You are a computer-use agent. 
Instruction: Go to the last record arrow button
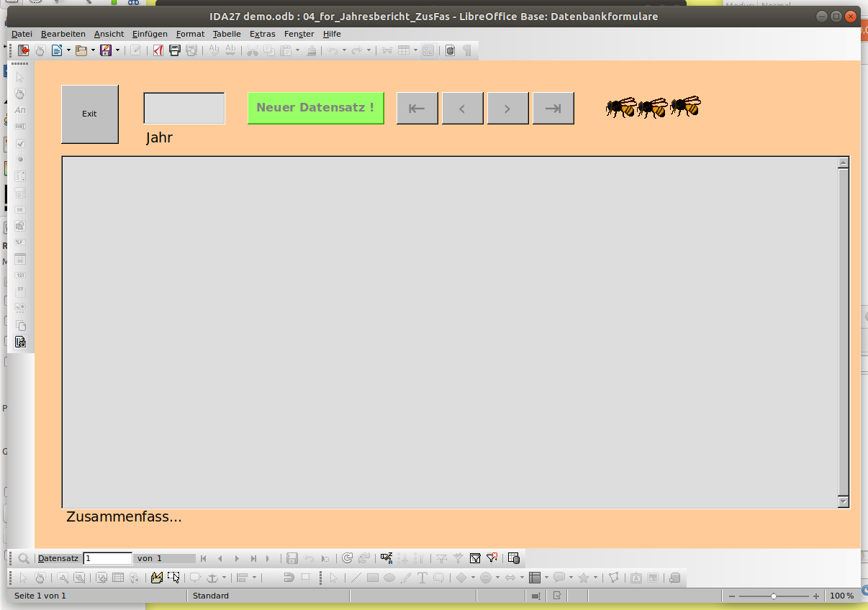click(553, 108)
